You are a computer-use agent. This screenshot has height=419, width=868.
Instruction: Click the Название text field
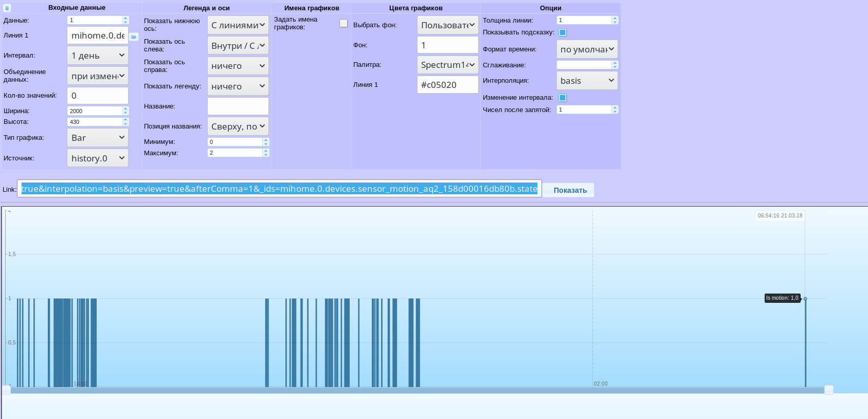(238, 106)
